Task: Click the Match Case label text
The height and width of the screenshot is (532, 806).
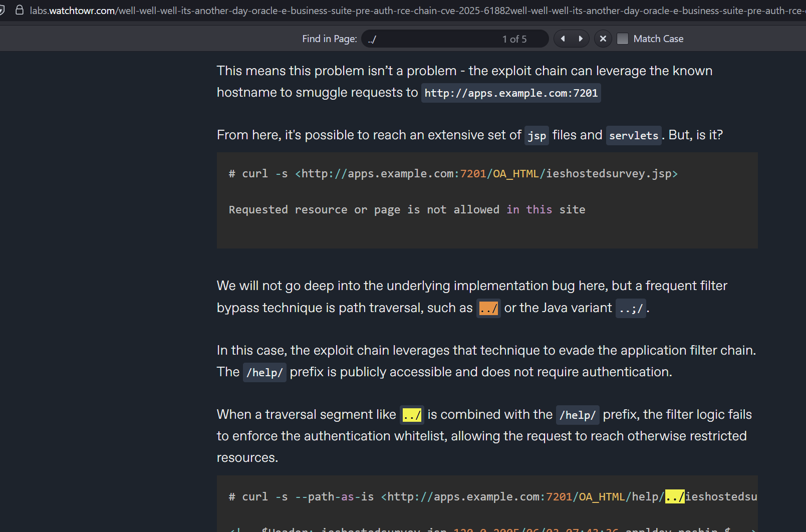Action: 658,39
